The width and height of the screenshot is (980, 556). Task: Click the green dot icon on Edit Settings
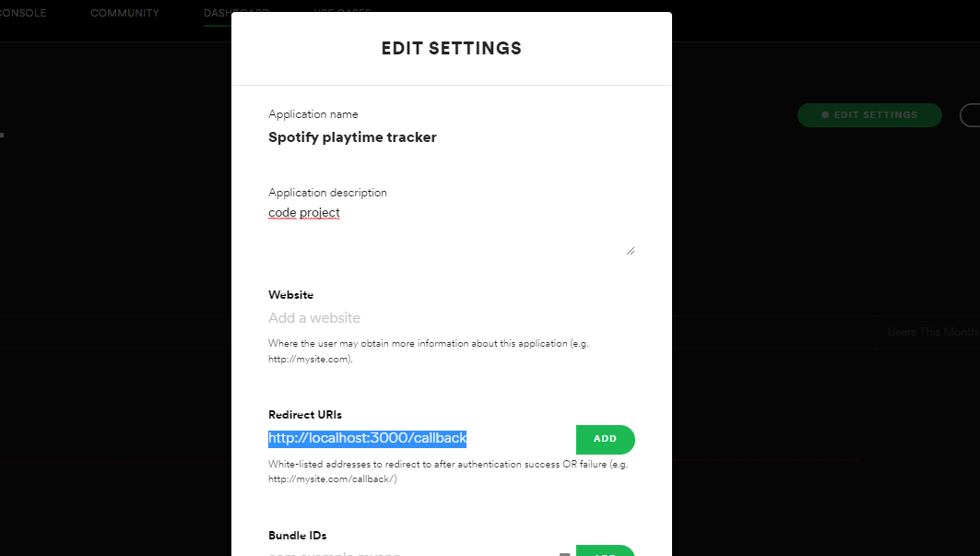826,115
